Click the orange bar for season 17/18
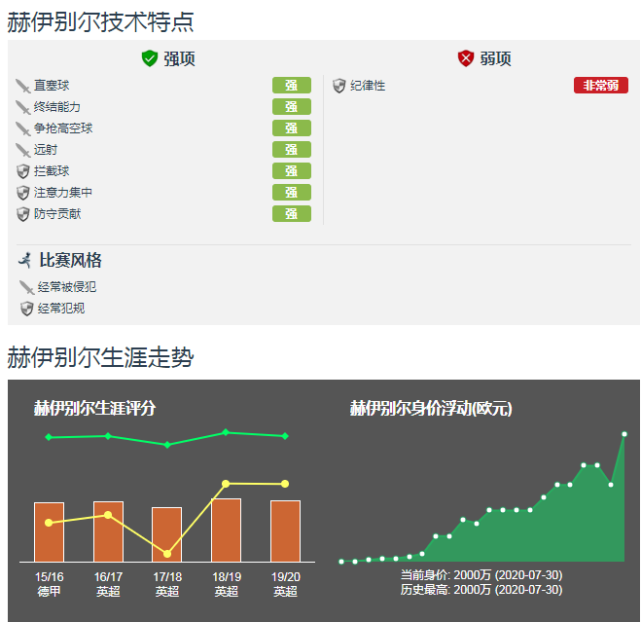Screen dimensions: 641x622 (x=167, y=535)
